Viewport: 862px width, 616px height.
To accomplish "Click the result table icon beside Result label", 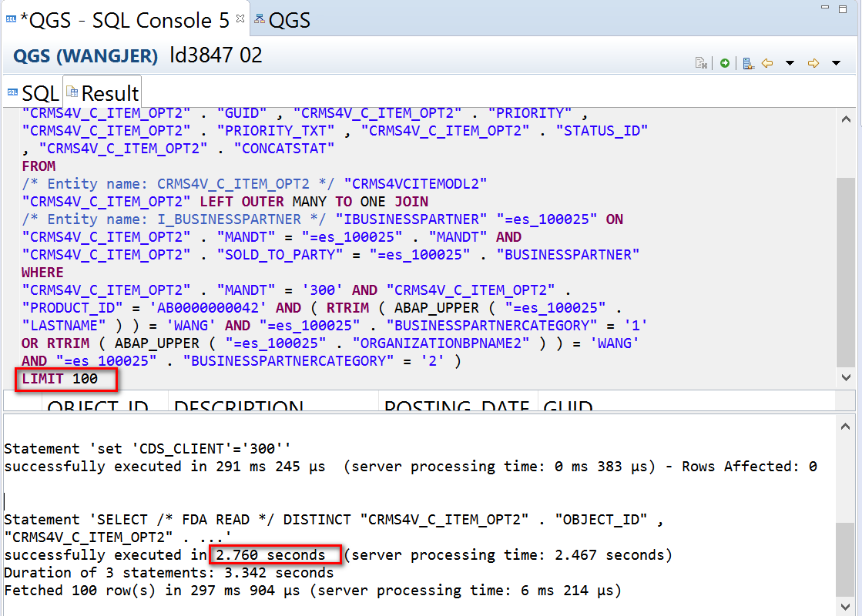I will 72,92.
